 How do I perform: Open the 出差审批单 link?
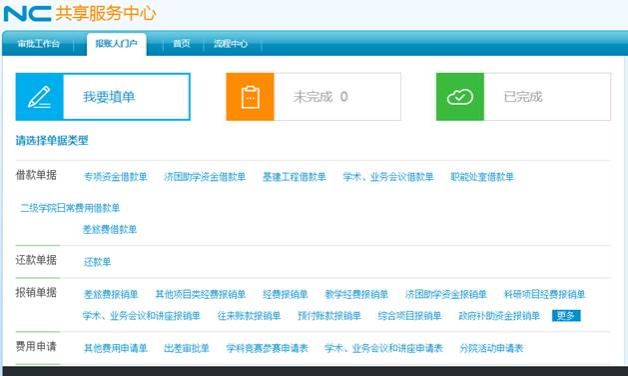pos(187,348)
